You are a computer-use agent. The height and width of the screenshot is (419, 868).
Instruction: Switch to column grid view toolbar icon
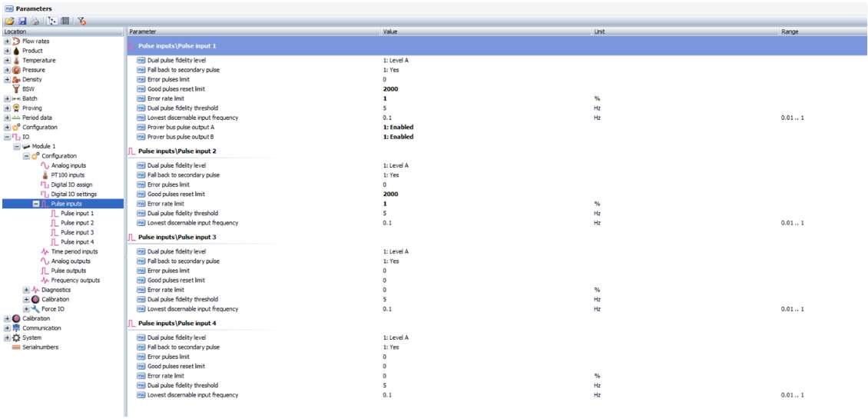pos(65,21)
